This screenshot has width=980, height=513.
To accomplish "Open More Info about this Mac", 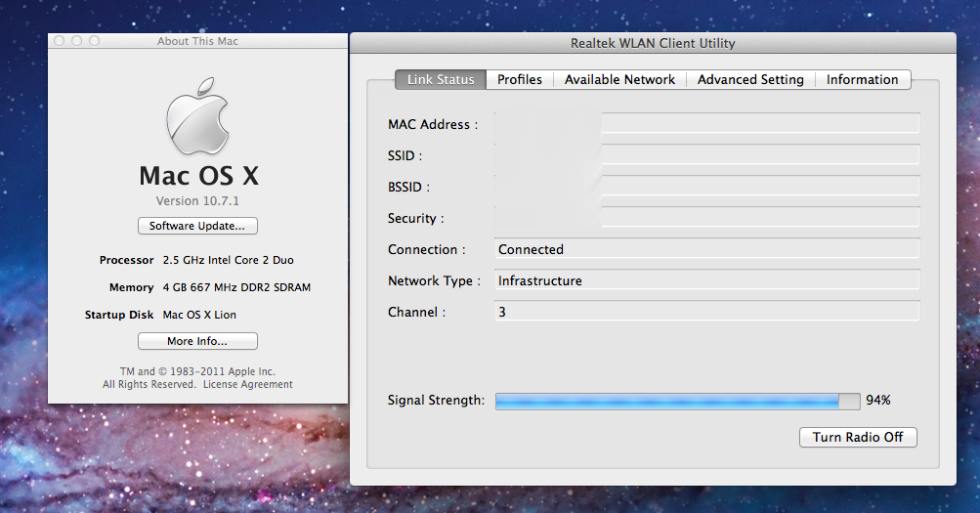I will coord(197,341).
